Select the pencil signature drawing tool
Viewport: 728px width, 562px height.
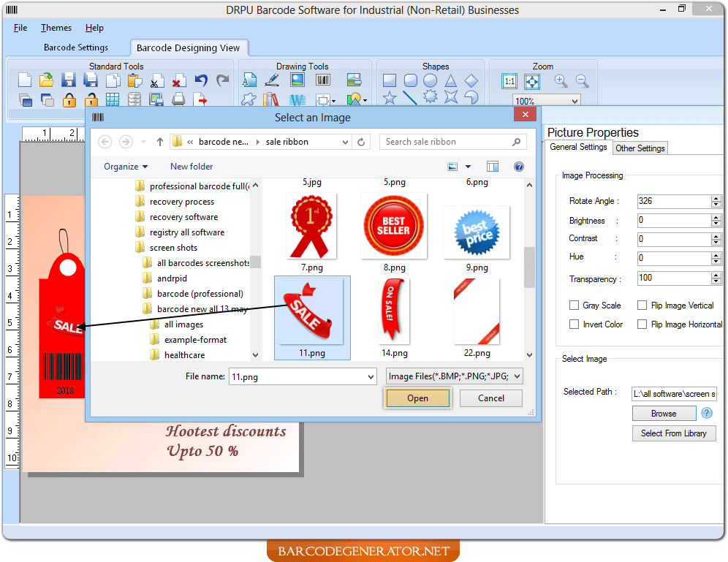pyautogui.click(x=272, y=80)
